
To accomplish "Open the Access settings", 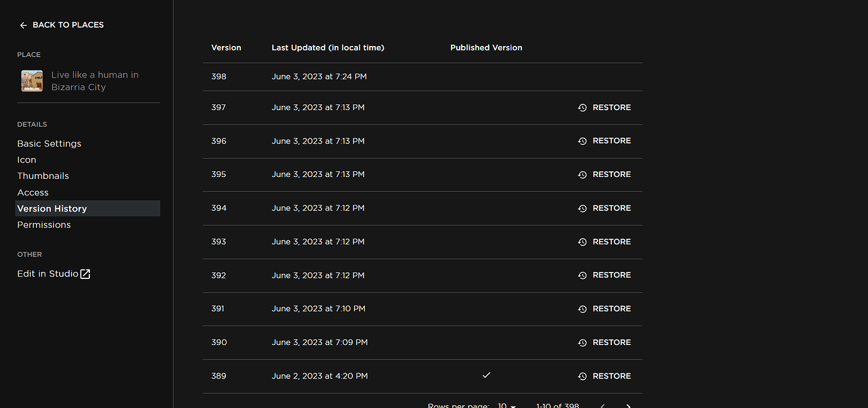I will click(x=33, y=193).
